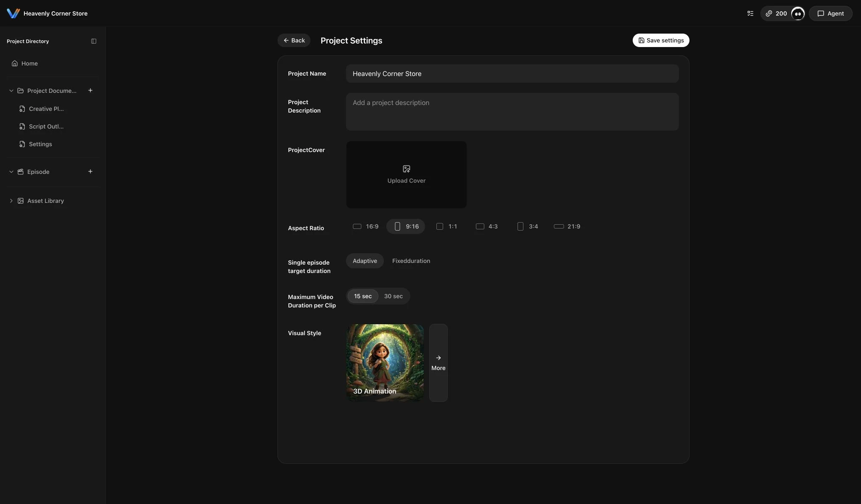Click Save settings
Image resolution: width=861 pixels, height=504 pixels.
[661, 40]
